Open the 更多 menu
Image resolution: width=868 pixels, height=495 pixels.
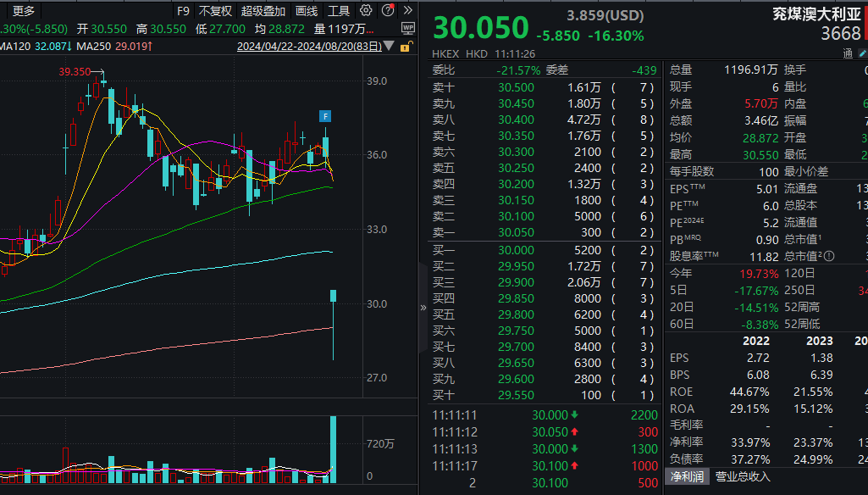tap(24, 11)
